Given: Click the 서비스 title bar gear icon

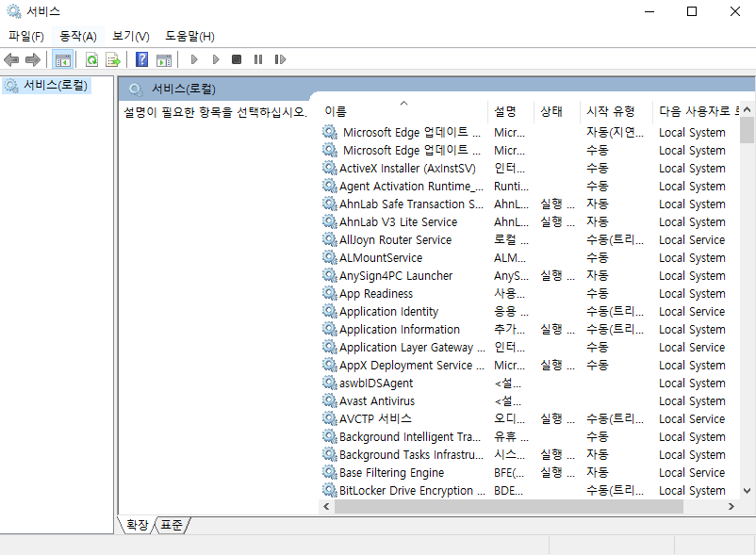Looking at the screenshot, I should pos(14,11).
